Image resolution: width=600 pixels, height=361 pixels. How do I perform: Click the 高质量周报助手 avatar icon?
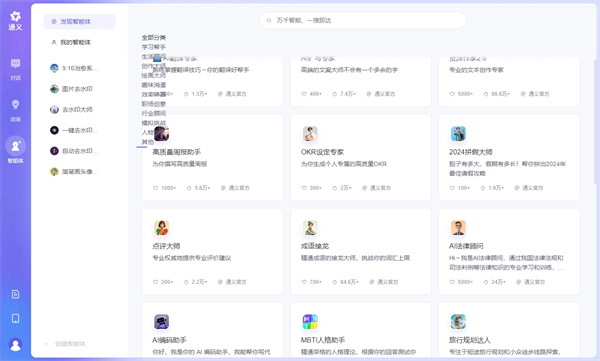[161, 134]
